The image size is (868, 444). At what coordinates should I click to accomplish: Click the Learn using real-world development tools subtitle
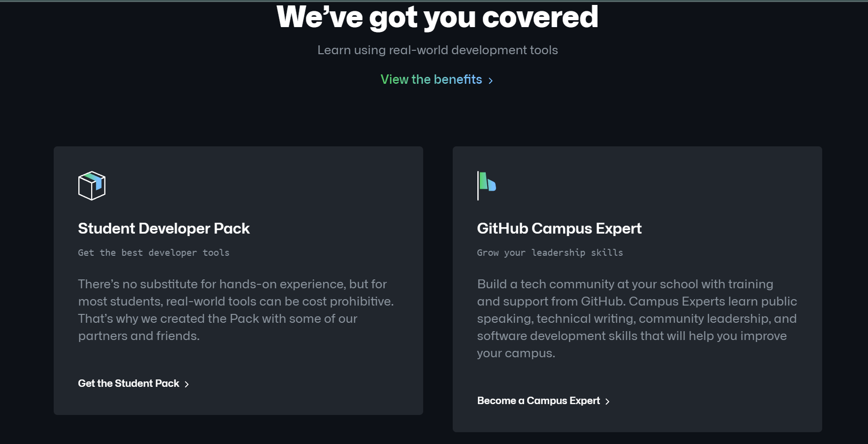[437, 50]
